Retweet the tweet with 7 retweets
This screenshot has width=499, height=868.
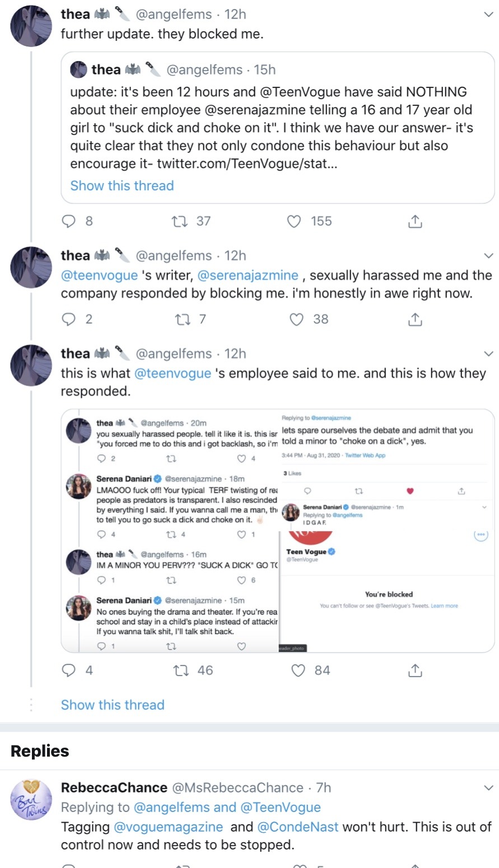click(180, 320)
